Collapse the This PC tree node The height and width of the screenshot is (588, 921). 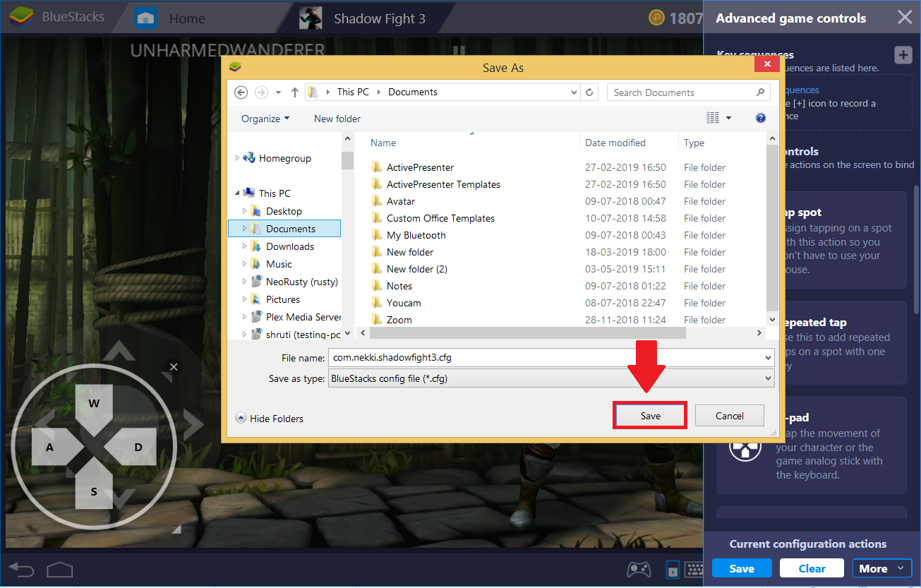[237, 193]
